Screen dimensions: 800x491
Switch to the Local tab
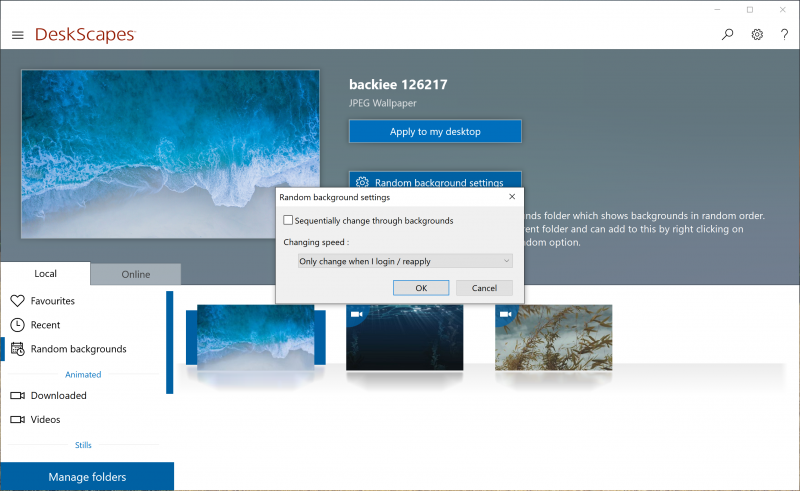pyautogui.click(x=45, y=274)
